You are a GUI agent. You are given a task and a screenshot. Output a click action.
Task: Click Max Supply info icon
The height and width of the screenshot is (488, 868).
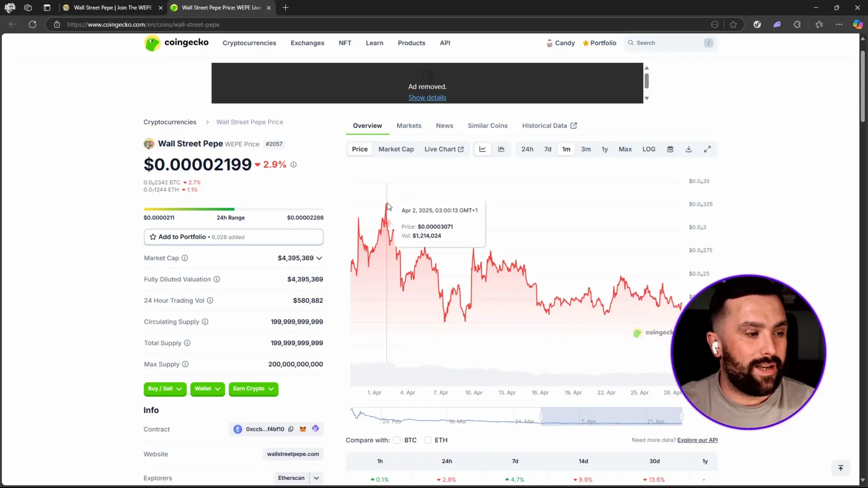[185, 364]
